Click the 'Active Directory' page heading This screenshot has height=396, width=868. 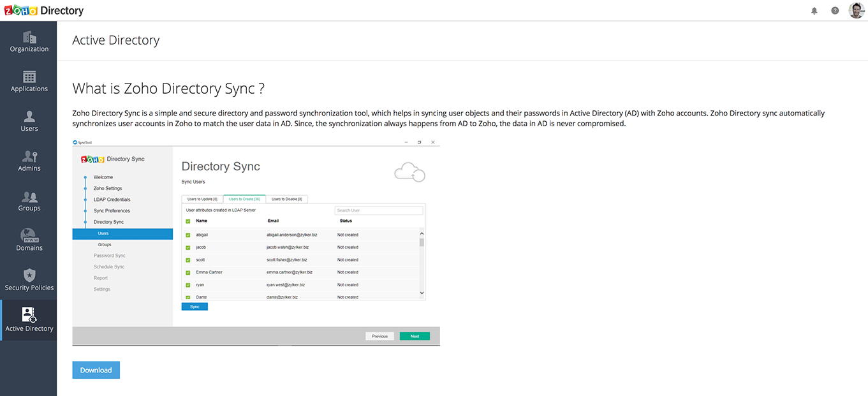coord(116,40)
